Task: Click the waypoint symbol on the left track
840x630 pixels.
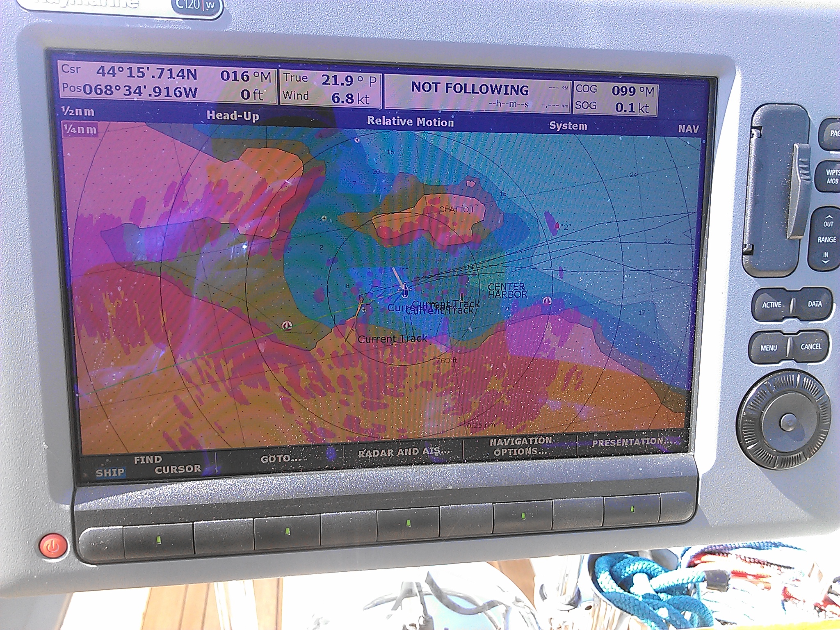Action: click(288, 326)
